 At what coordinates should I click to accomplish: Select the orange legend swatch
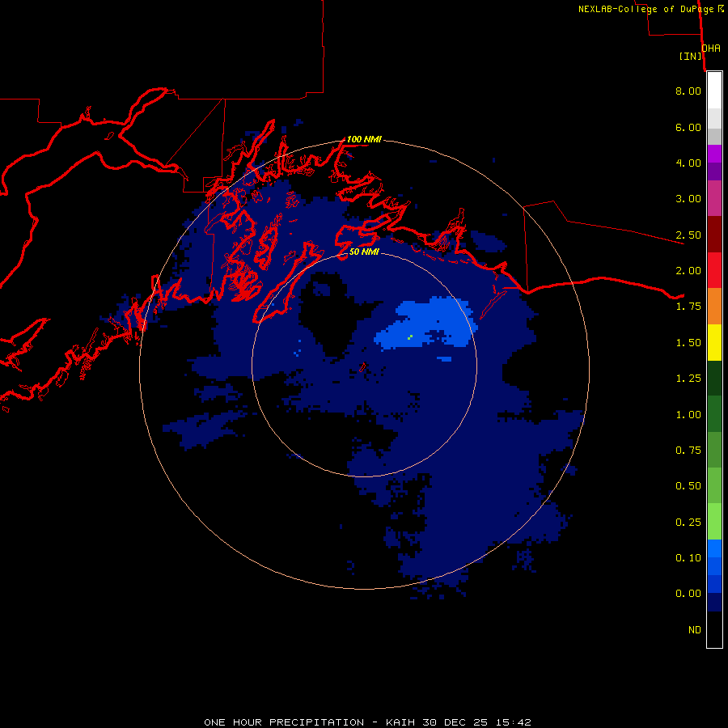[x=714, y=307]
